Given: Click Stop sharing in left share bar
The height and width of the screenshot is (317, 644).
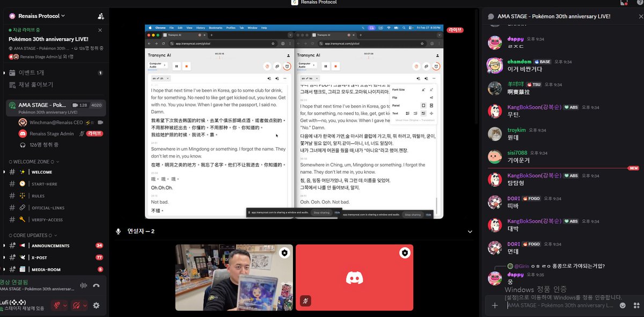Looking at the screenshot, I should 321,213.
